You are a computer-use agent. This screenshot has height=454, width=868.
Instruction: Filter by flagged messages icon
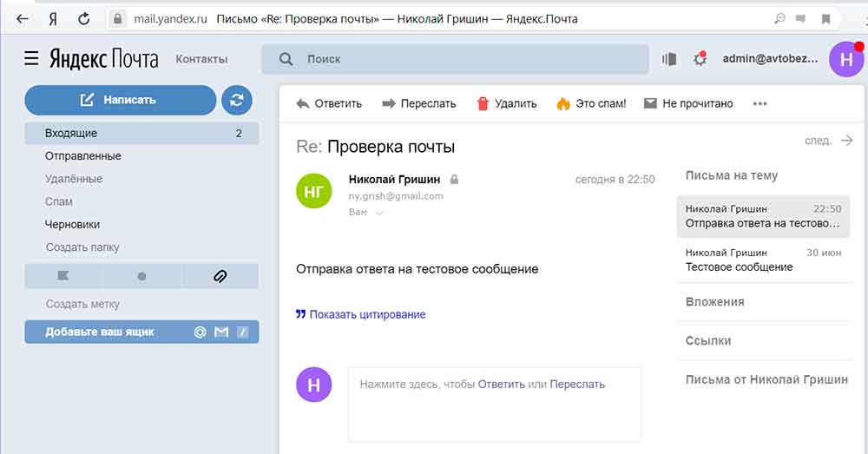point(63,276)
